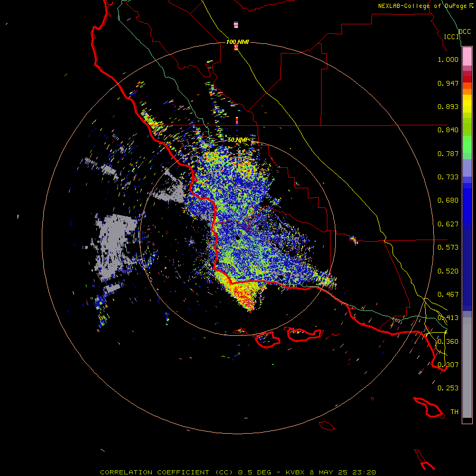Click the 1.000 legend value
Image resolution: width=476 pixels, height=476 pixels.
pos(448,59)
